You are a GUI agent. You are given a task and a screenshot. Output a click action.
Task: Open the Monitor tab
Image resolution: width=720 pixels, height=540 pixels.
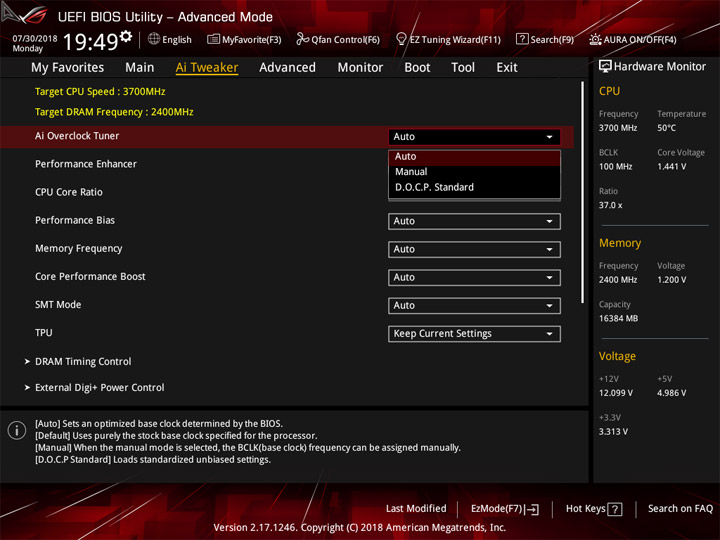tap(360, 68)
